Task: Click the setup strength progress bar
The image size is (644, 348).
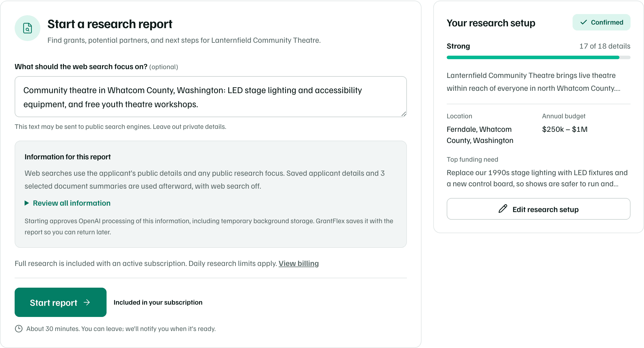Action: [x=538, y=57]
